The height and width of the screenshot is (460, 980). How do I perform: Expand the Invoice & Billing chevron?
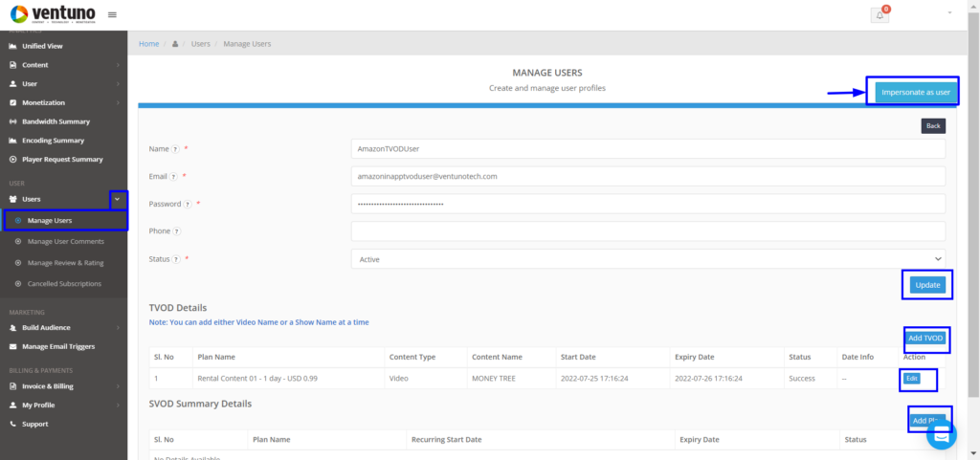pyautogui.click(x=118, y=386)
